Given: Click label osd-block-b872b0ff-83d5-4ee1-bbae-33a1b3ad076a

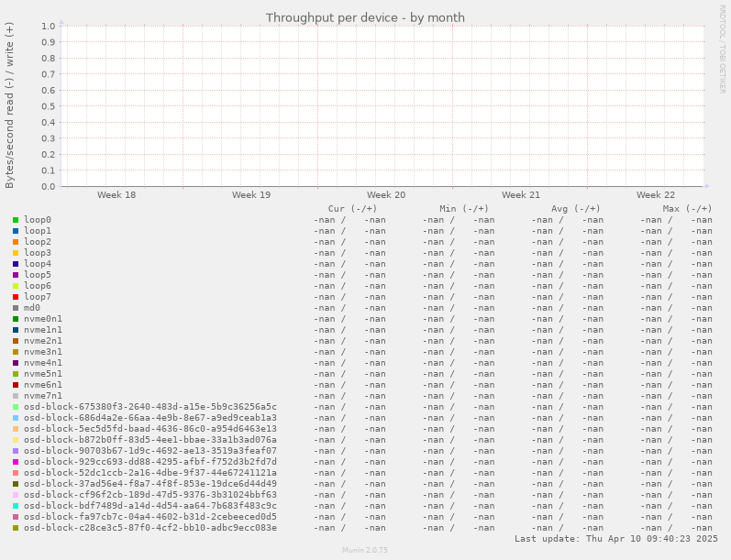Looking at the screenshot, I should (x=150, y=440).
